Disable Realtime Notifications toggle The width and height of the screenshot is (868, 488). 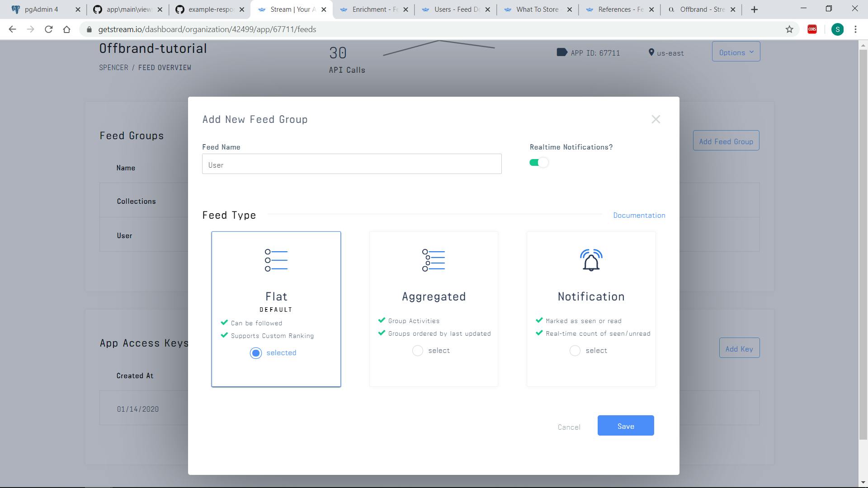tap(539, 162)
